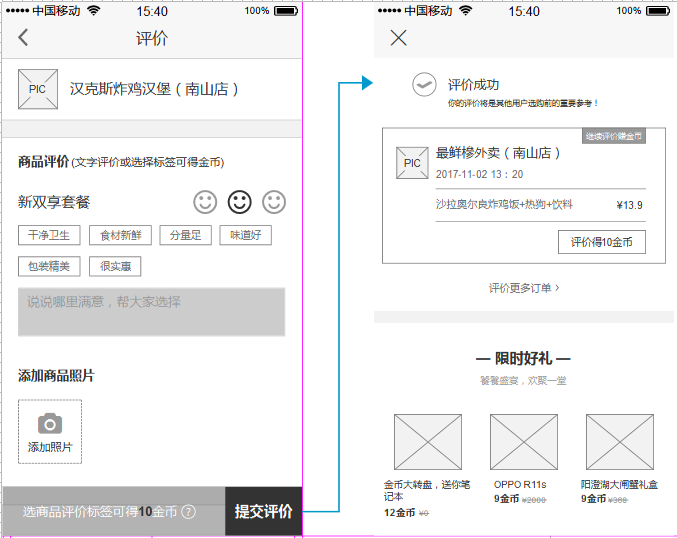
Task: Open the 金币大转盘 gift image
Action: (428, 442)
